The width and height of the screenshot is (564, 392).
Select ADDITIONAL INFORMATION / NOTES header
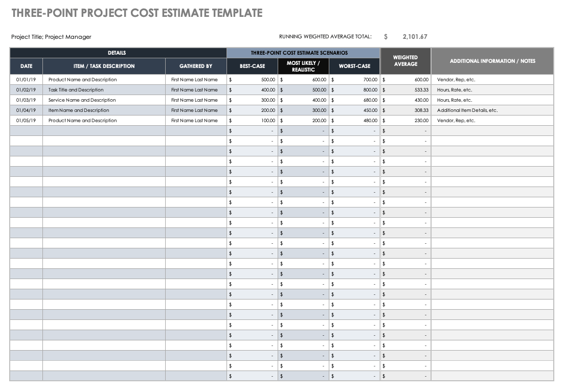click(492, 61)
